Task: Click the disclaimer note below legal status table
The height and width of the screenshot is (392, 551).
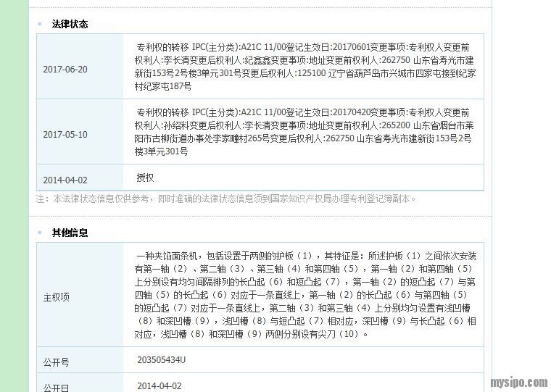Action: 226,199
